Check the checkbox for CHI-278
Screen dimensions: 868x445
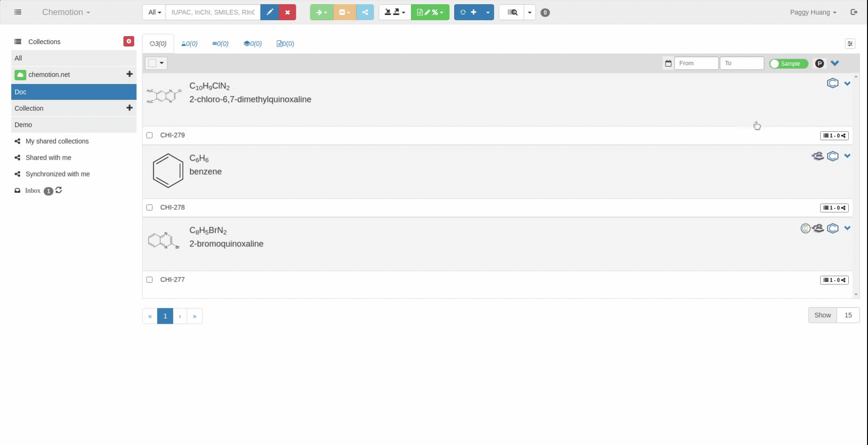tap(149, 207)
